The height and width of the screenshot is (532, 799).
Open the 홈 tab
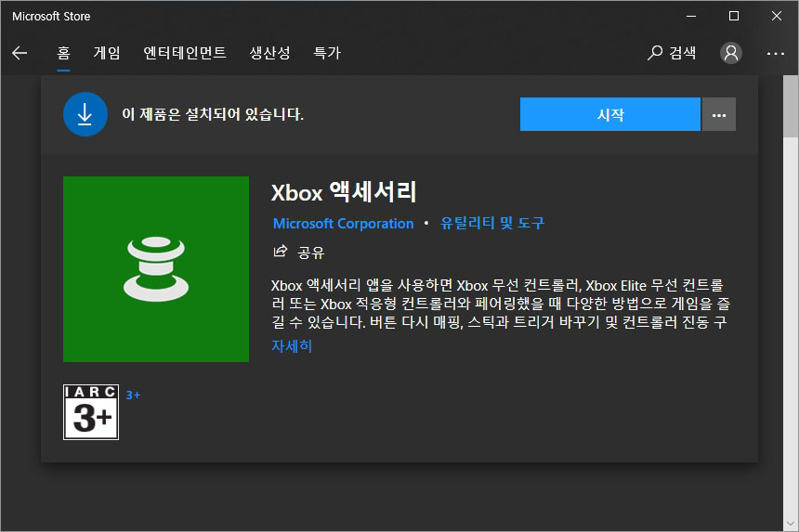[64, 53]
